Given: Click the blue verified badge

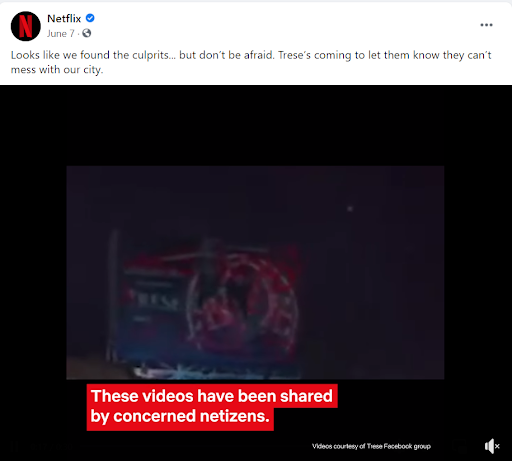Looking at the screenshot, I should point(90,18).
